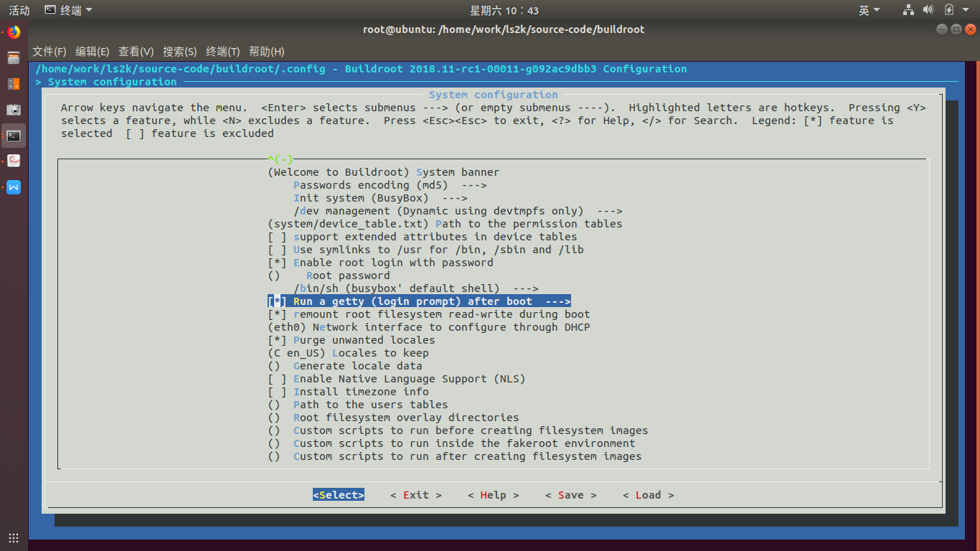Toggle Enable Native Language Support (NLS)
Screen dimensions: 980x551
pos(397,379)
